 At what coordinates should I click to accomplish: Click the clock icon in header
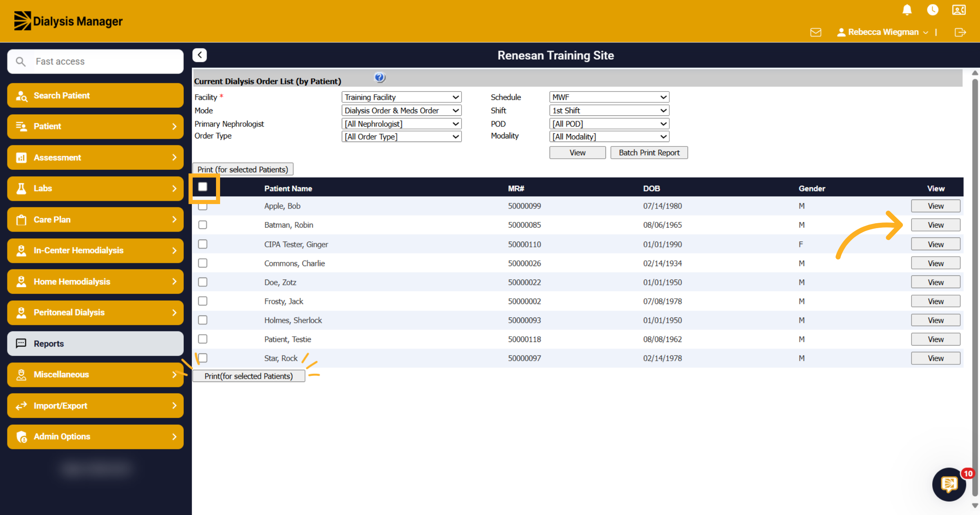pos(933,10)
